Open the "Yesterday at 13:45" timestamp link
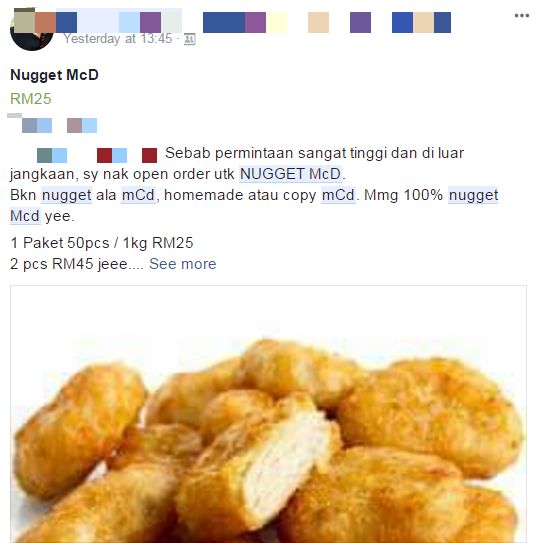Image resolution: width=539 pixels, height=543 pixels. [118, 39]
